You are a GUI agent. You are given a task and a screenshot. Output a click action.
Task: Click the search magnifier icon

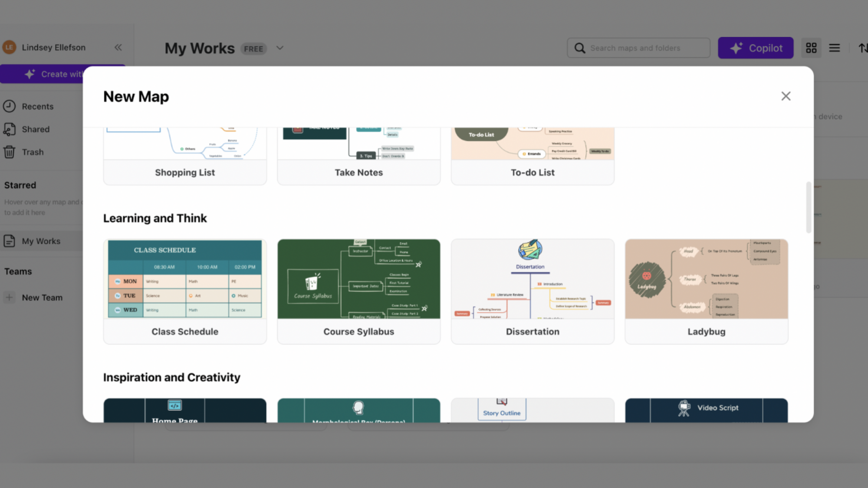tap(580, 48)
